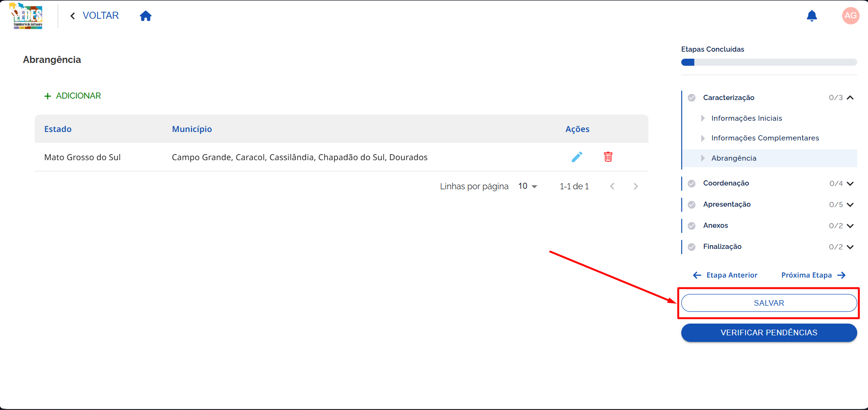Save with the SALVAR button
Image resolution: width=868 pixels, height=410 pixels.
point(769,303)
